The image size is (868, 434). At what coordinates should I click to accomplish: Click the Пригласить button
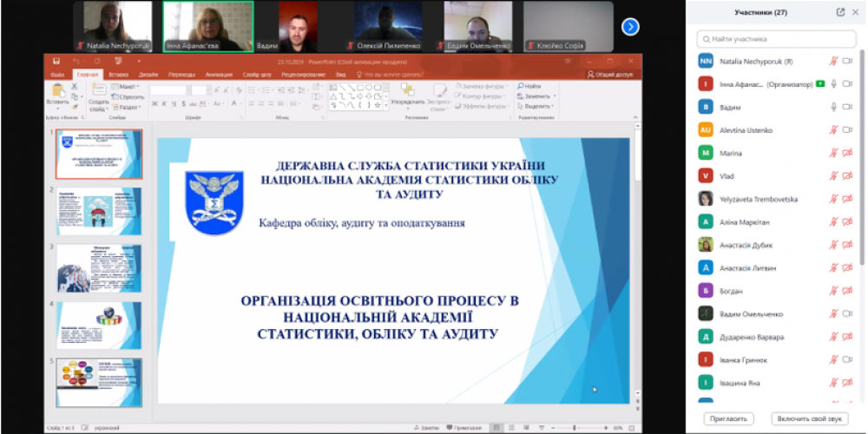point(728,418)
